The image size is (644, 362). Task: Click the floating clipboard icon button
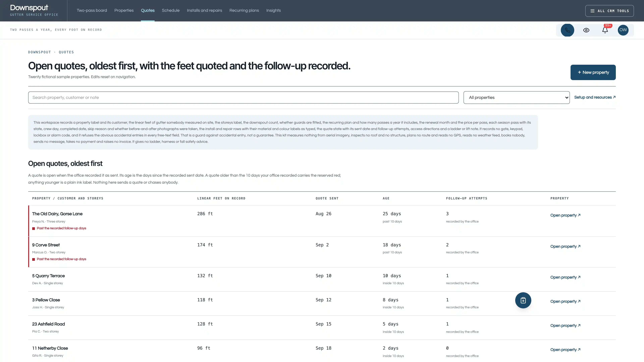click(523, 300)
